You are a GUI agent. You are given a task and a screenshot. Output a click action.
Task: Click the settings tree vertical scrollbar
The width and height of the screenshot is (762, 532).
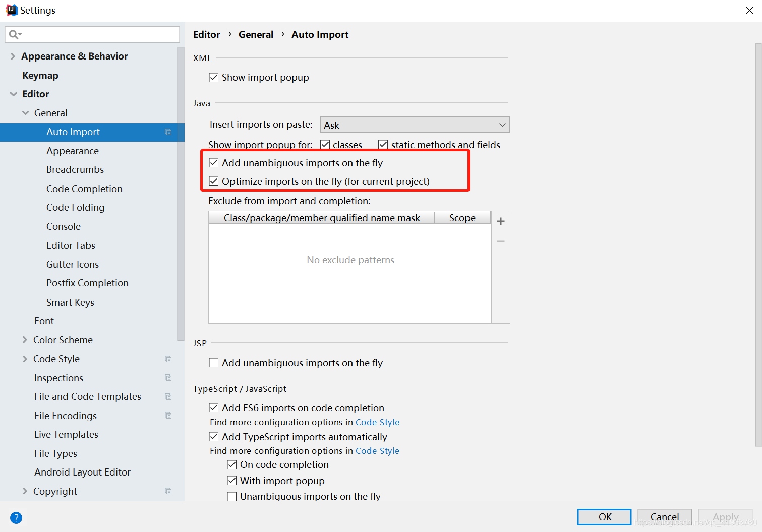pos(181,195)
